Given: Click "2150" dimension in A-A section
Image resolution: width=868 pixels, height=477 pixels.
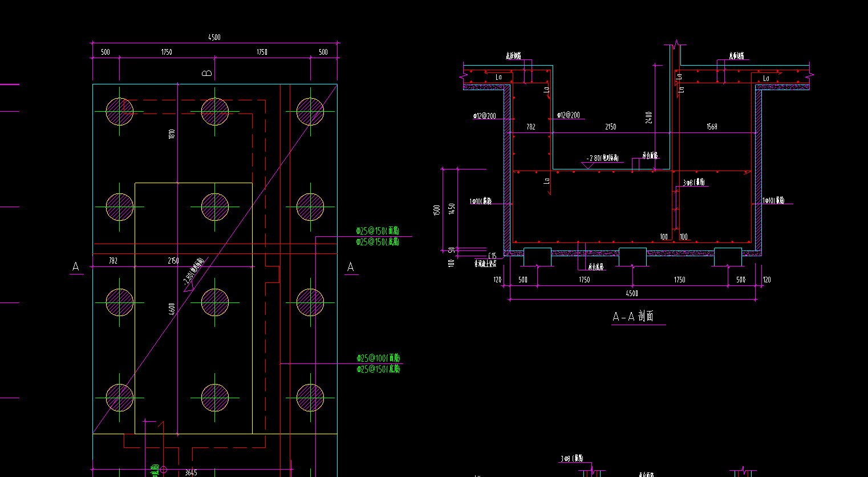Looking at the screenshot, I should [x=610, y=127].
